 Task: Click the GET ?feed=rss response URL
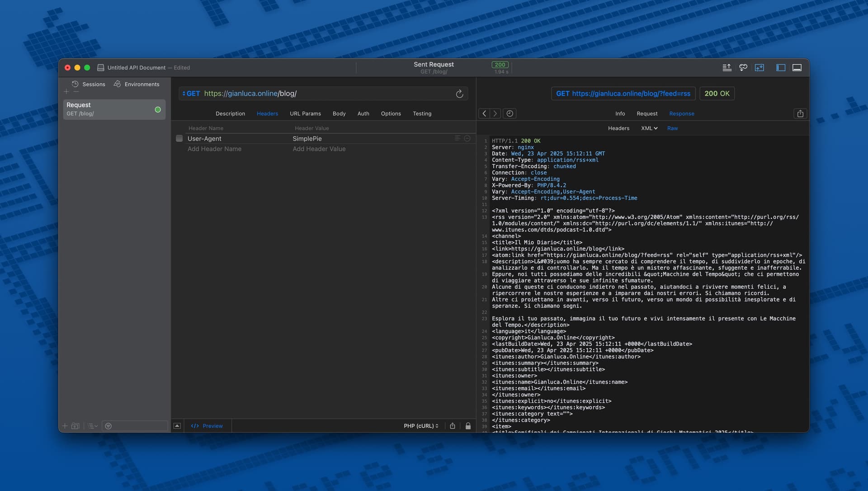[x=623, y=94]
